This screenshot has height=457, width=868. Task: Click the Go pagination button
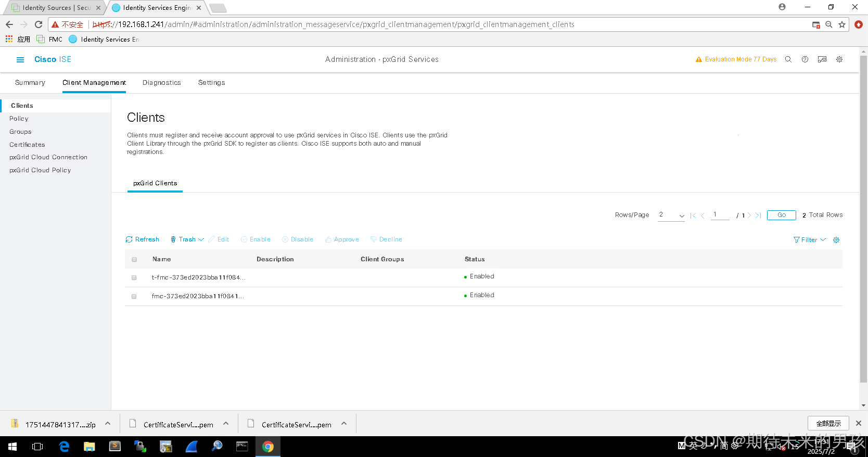(782, 215)
